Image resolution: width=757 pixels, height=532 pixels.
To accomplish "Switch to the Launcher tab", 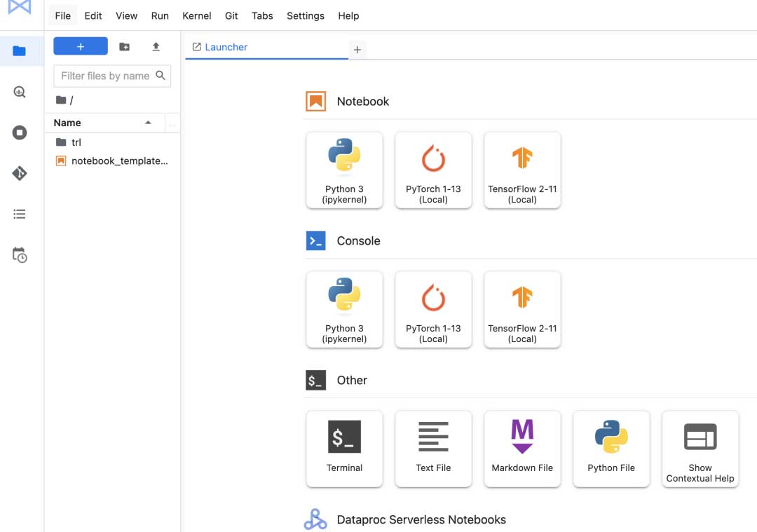I will [x=226, y=47].
